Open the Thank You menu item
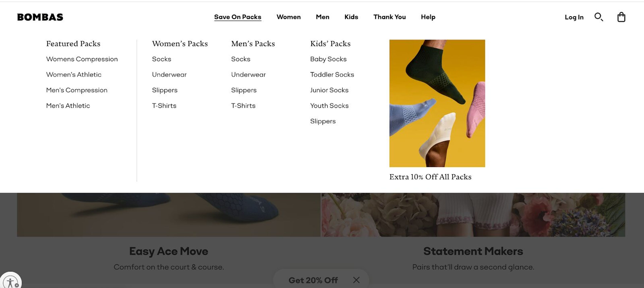The height and width of the screenshot is (288, 644). pos(389,17)
